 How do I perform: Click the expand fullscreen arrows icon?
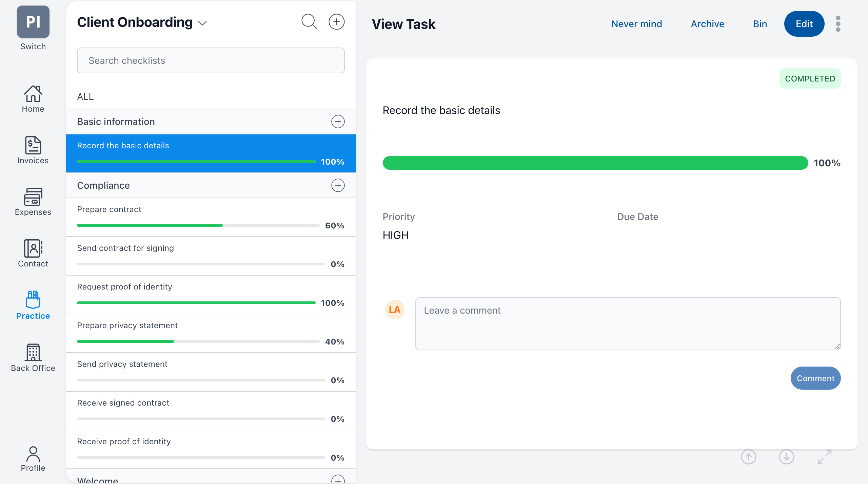(824, 457)
